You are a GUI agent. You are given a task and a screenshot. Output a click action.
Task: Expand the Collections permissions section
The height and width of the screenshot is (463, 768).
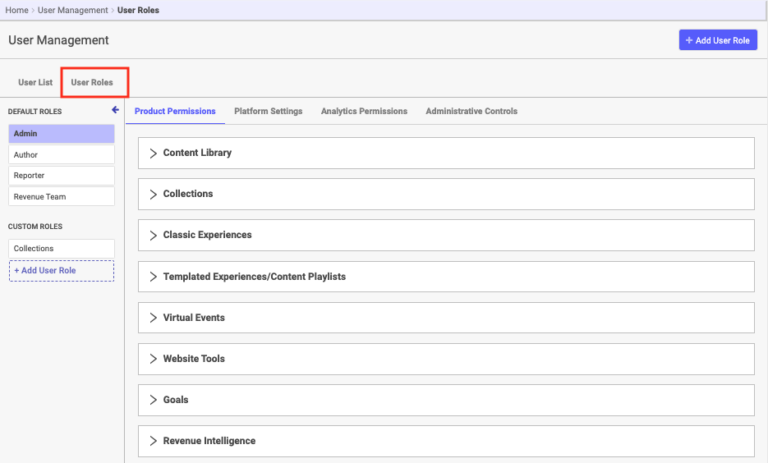pyautogui.click(x=446, y=194)
